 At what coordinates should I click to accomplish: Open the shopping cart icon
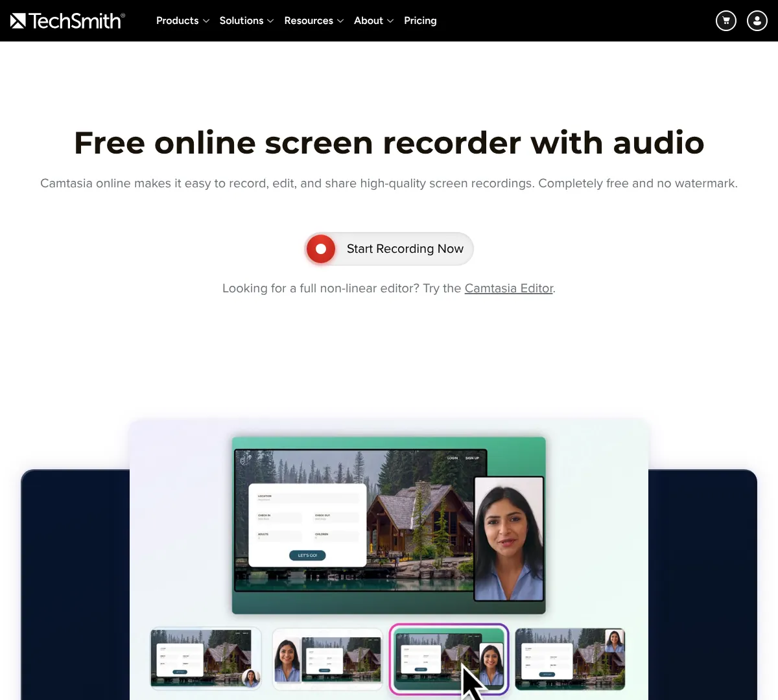coord(726,21)
